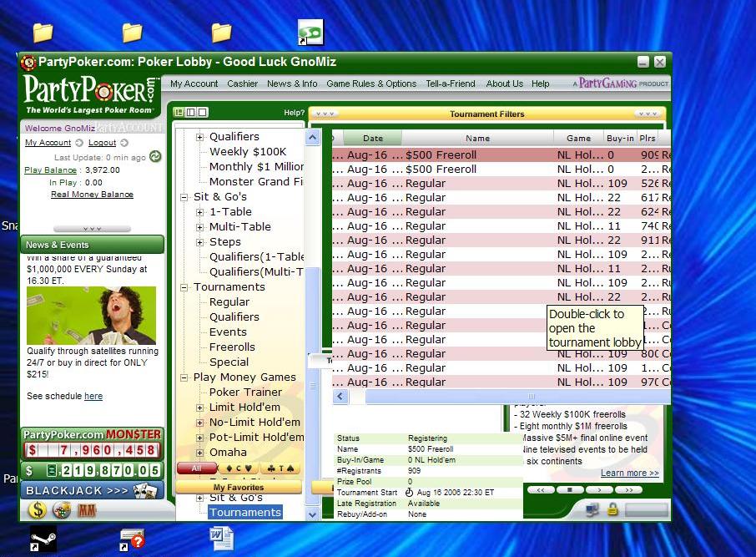756x557 pixels.
Task: Expand the Limit Hold'em tree node
Action: pos(199,408)
